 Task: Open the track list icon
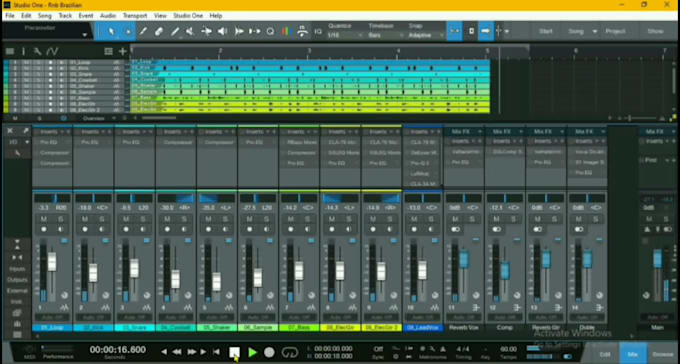click(10, 52)
